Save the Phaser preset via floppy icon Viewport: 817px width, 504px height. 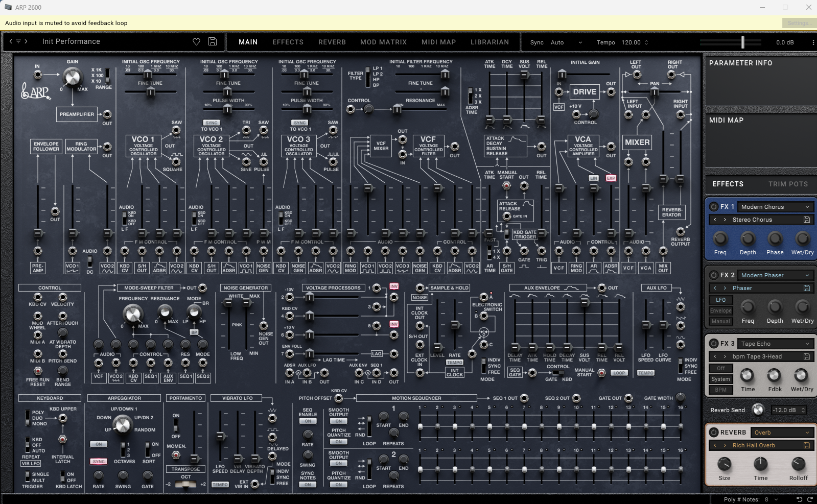pos(807,288)
